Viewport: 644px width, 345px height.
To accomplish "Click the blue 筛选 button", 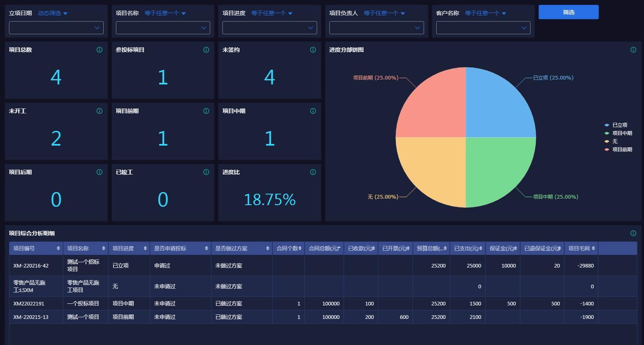I will tap(568, 12).
